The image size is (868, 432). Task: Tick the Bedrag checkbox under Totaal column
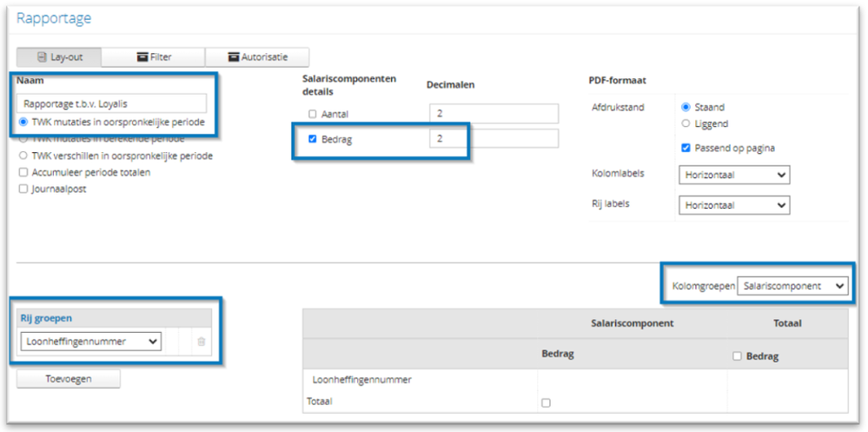[739, 356]
